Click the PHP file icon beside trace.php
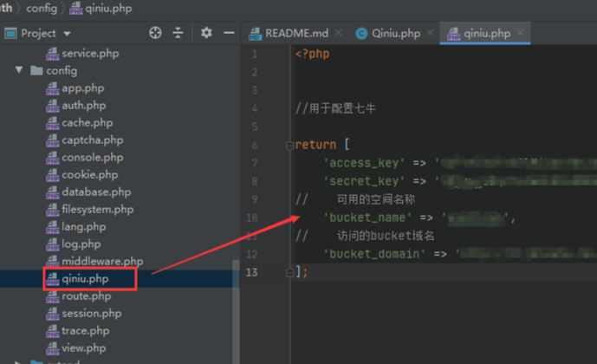The height and width of the screenshot is (364, 597). [x=53, y=331]
